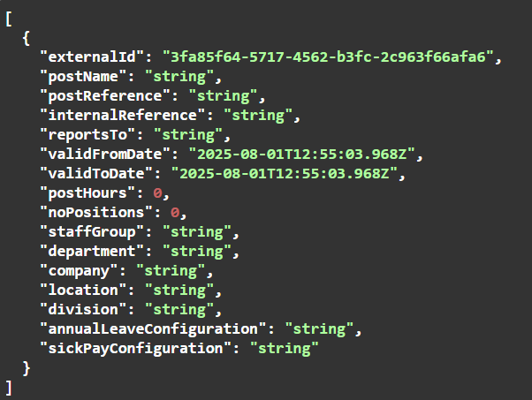Click the noPositions value 0
The height and width of the screenshot is (400, 532).
pyautogui.click(x=175, y=213)
